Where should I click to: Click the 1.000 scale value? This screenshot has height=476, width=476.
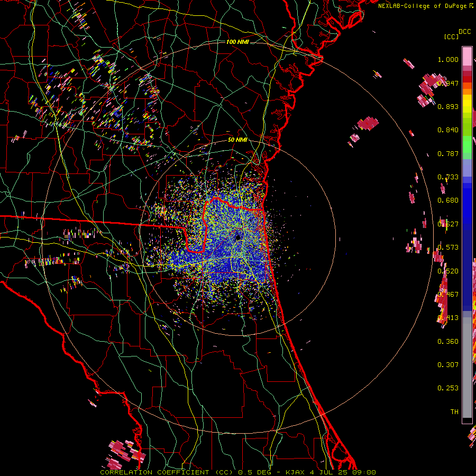click(448, 59)
